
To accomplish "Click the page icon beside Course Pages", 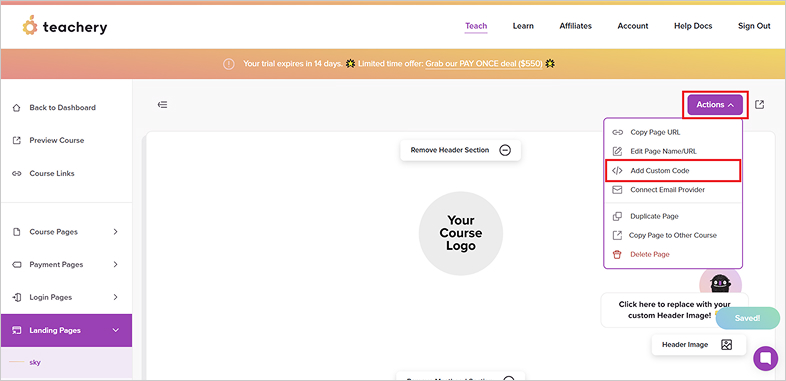I will (17, 232).
